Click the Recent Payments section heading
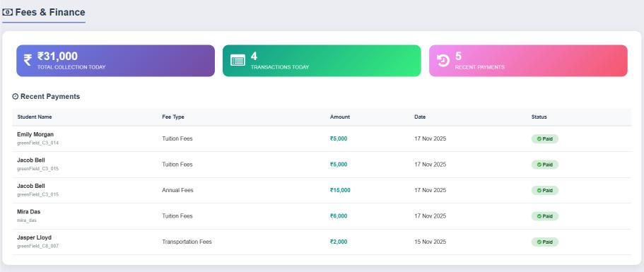 [50, 96]
